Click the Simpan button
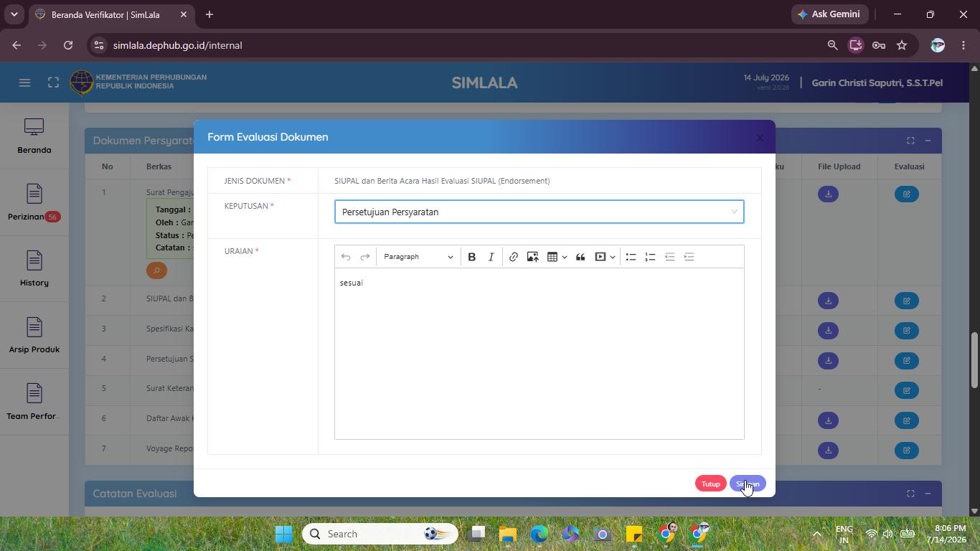This screenshot has width=980, height=551. (748, 484)
